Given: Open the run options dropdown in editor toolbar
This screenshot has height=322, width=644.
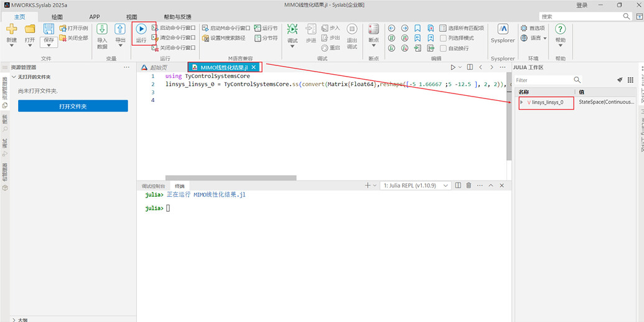Looking at the screenshot, I should point(460,67).
